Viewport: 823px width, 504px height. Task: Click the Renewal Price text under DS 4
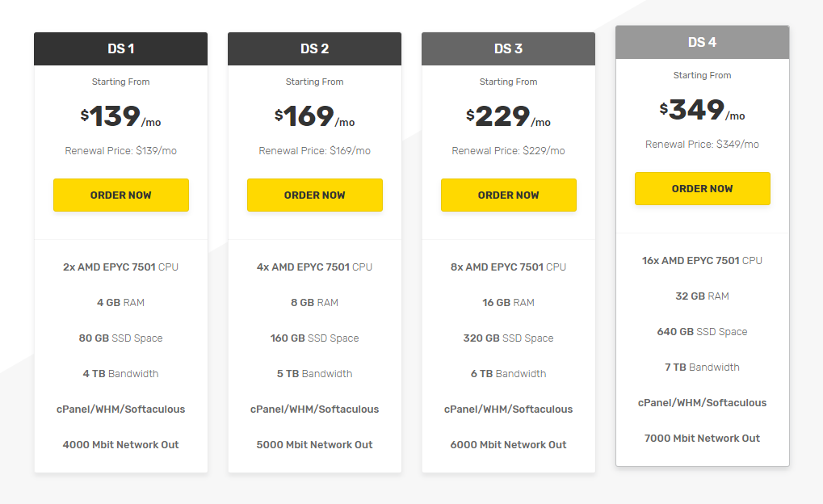click(x=702, y=144)
